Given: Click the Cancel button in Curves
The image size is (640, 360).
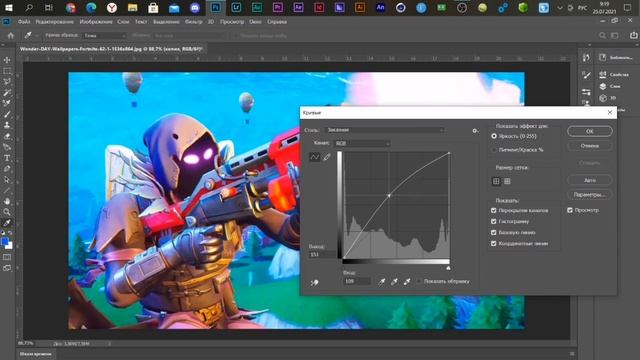Looking at the screenshot, I should coord(590,146).
